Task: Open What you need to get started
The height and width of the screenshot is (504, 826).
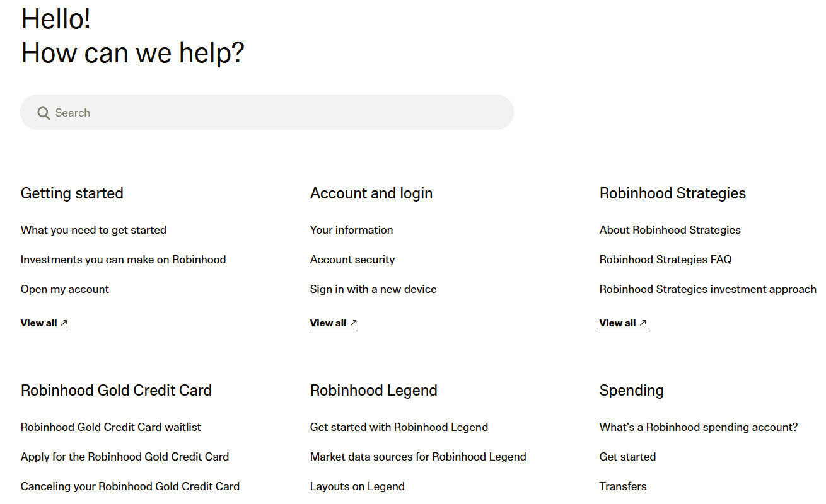Action: click(x=93, y=230)
